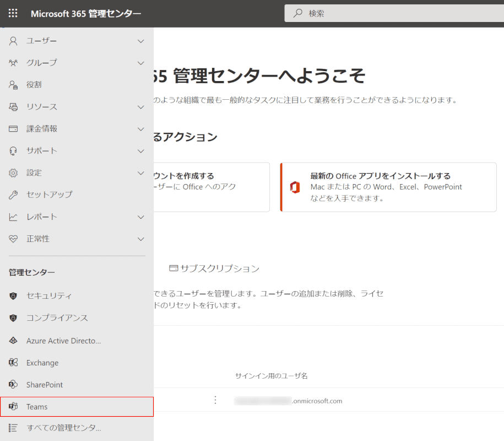Viewport: 504px width, 441px height.
Task: Click the ユーザー person icon
Action: 13,41
